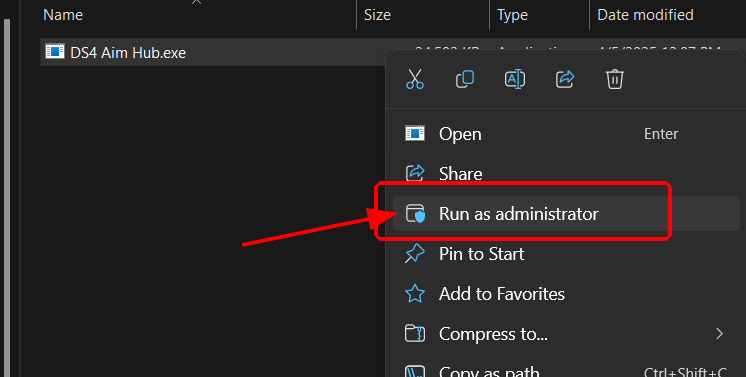Click the vertical scrollbar at the window's left edge
The height and width of the screenshot is (377, 746).
(7, 198)
